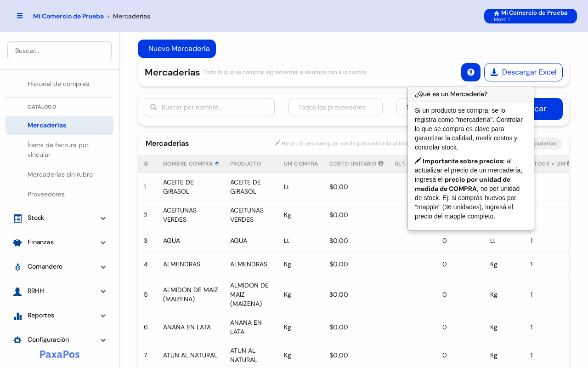Click the sidebar Buscar search field
588x368 pixels.
(59, 51)
